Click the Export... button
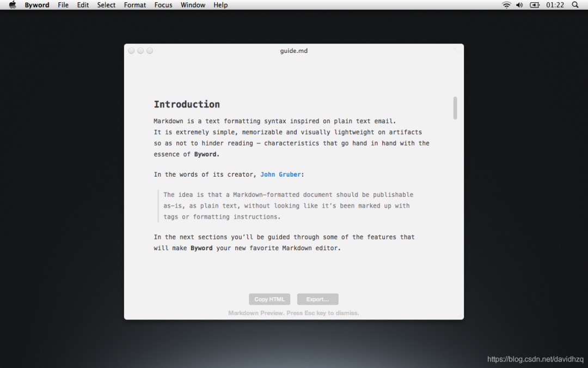Screen dimensions: 588x368 pos(317,299)
